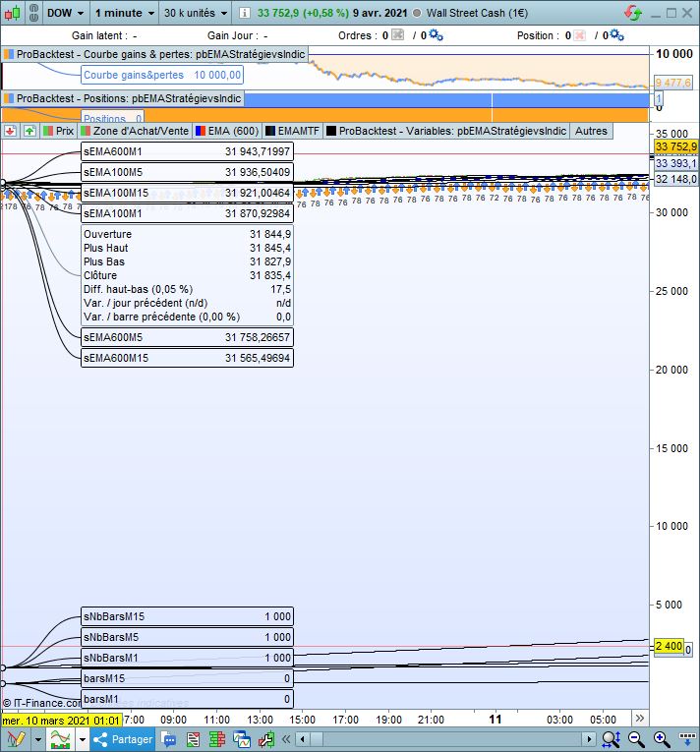The width and height of the screenshot is (700, 752).
Task: Open ProBacktest Variables pbEMAStratégievsIndic tab
Action: pos(446,131)
